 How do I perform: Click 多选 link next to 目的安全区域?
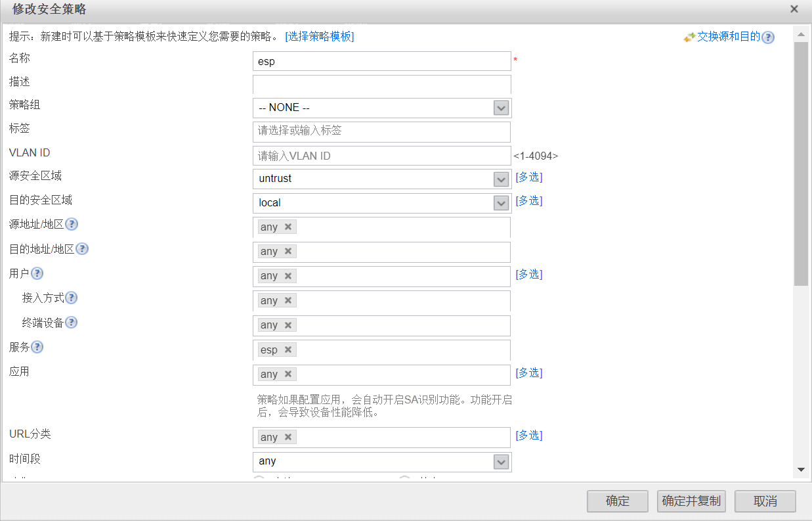point(529,200)
